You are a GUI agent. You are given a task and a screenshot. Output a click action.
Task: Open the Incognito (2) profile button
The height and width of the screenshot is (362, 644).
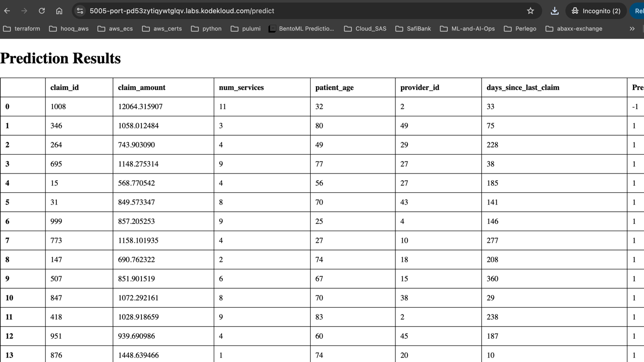(596, 11)
